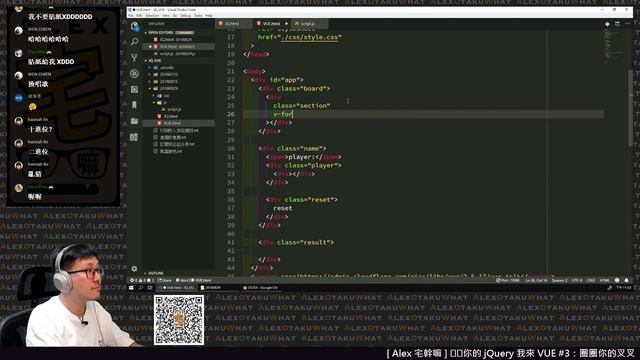640x360 pixels.
Task: Follow the ./css/style.css link
Action: click(x=310, y=37)
